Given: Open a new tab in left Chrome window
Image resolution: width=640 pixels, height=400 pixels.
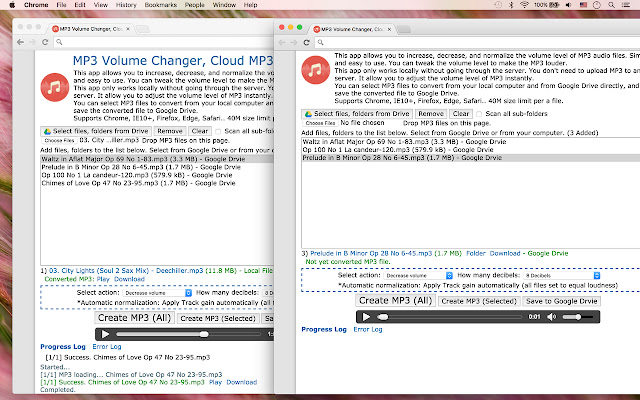Looking at the screenshot, I should point(142,29).
